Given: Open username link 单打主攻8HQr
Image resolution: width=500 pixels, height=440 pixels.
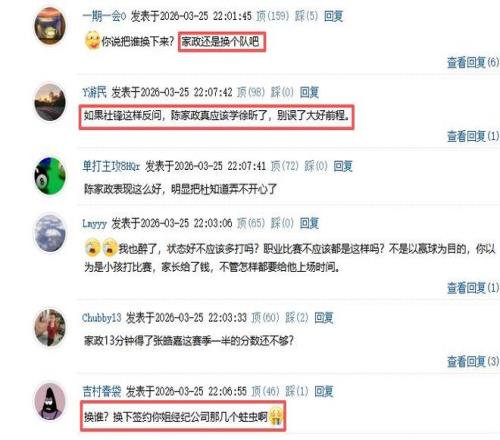Looking at the screenshot, I should [x=111, y=166].
